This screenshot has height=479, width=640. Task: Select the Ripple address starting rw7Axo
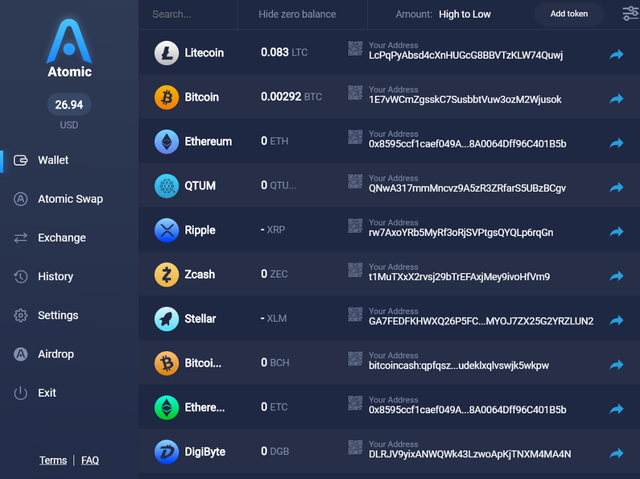coord(461,233)
